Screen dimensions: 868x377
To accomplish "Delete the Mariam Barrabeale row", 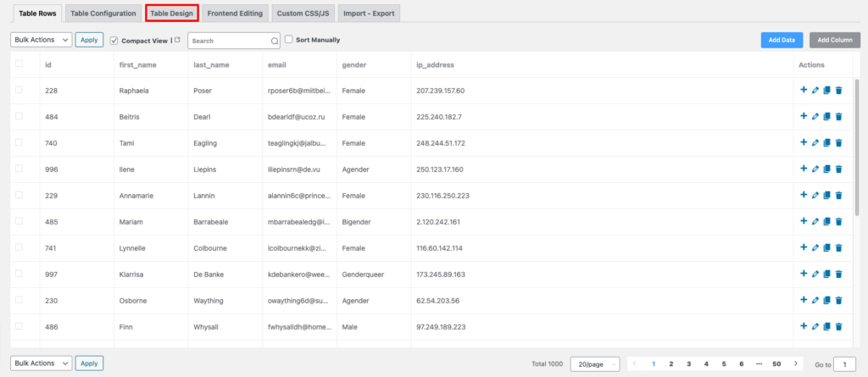I will tap(838, 221).
